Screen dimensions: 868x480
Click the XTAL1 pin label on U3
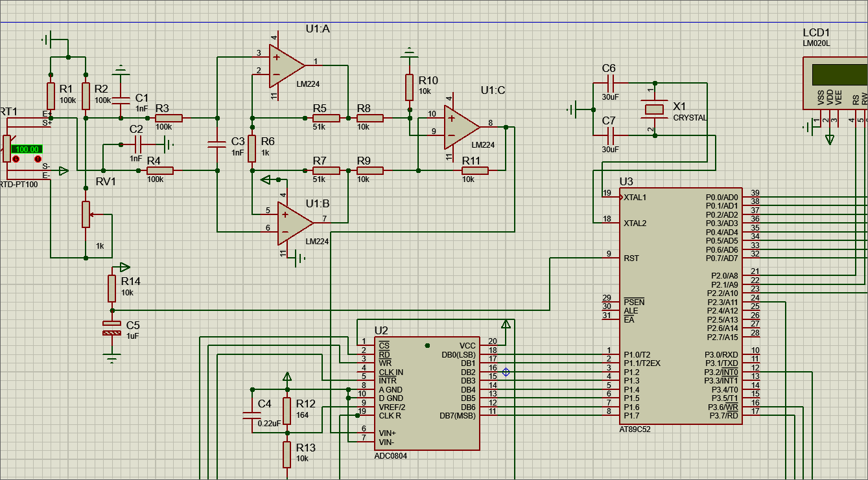tap(635, 198)
